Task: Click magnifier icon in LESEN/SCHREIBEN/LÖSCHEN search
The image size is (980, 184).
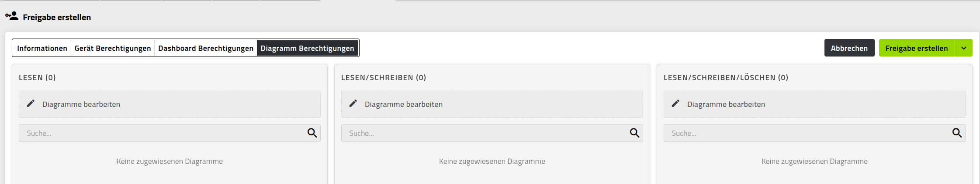Action: (x=957, y=133)
